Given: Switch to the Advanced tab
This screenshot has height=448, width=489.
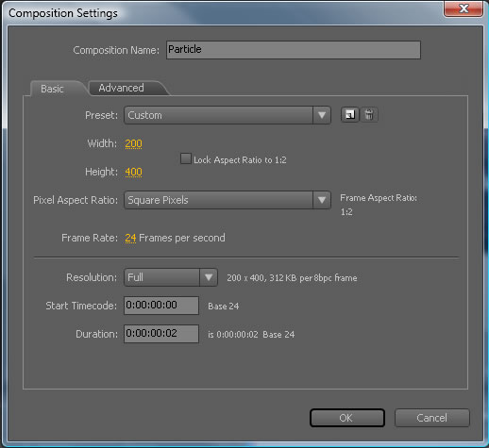Looking at the screenshot, I should (122, 88).
